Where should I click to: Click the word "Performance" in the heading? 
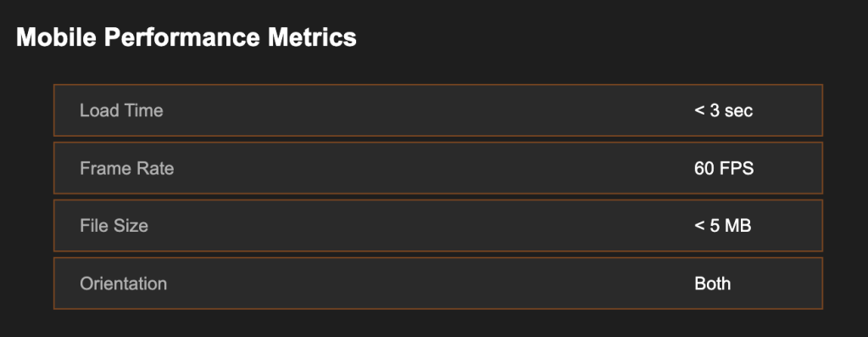[x=182, y=37]
